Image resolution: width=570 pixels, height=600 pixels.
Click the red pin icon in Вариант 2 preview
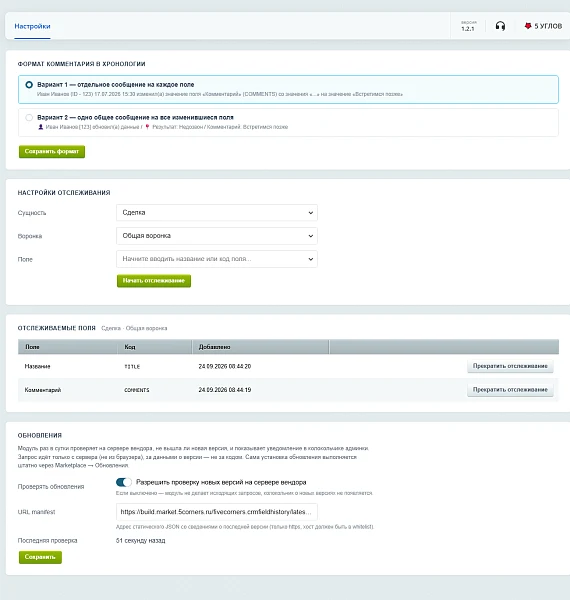pyautogui.click(x=147, y=127)
